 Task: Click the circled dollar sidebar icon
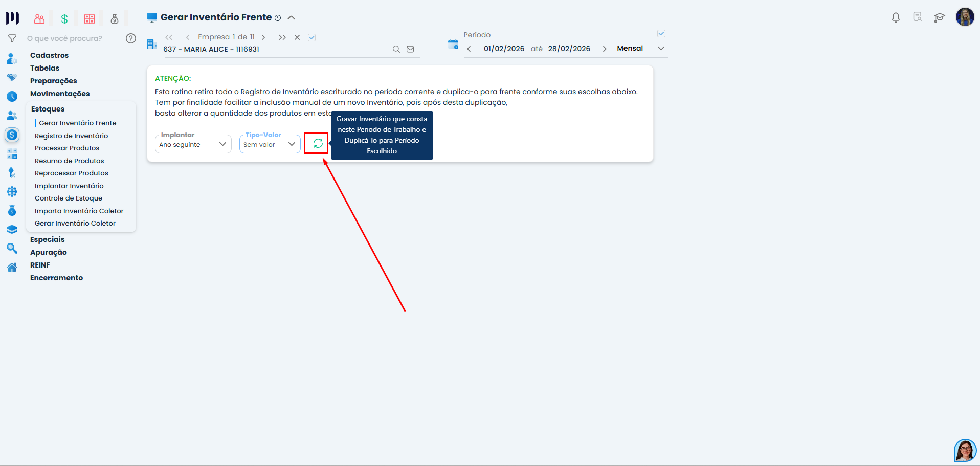point(12,135)
